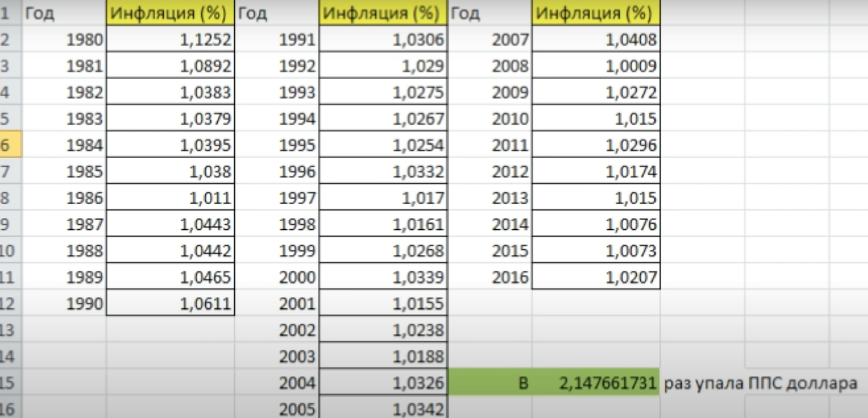Select the cell with value 1,0342

click(x=383, y=407)
